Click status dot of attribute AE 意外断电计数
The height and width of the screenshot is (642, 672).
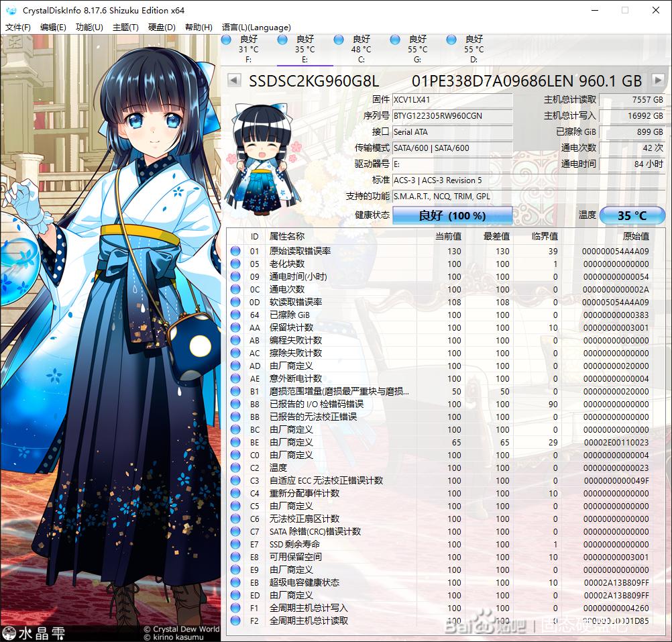235,378
